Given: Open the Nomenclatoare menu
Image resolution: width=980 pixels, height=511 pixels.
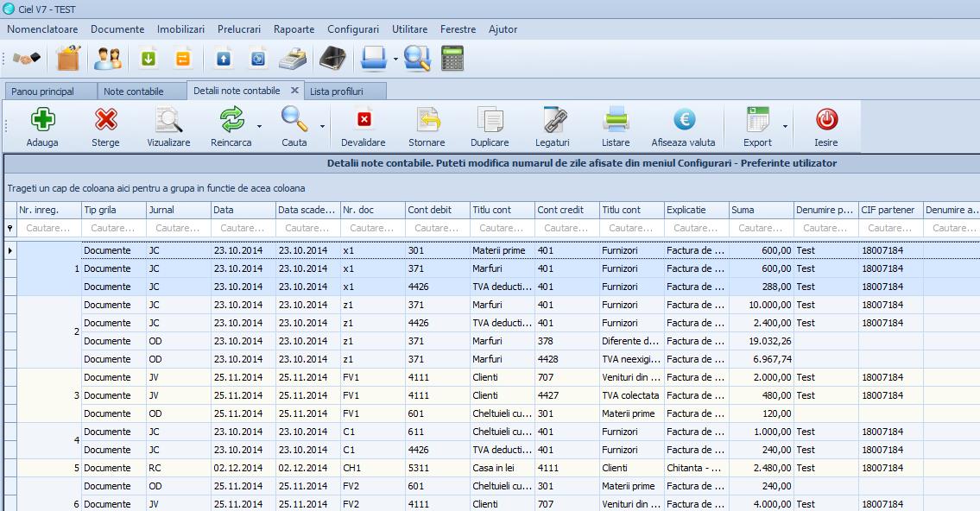Looking at the screenshot, I should (x=42, y=29).
